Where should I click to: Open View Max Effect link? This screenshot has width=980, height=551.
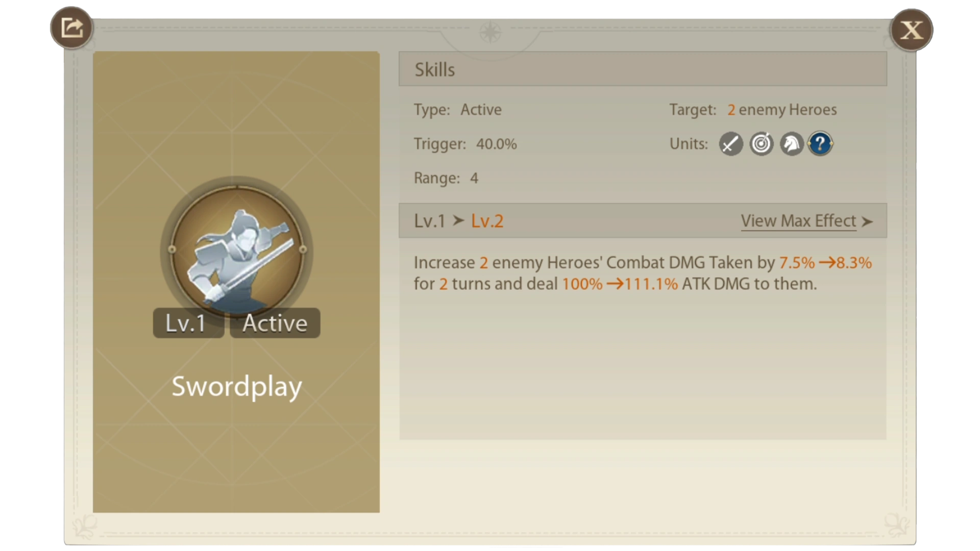(x=798, y=221)
